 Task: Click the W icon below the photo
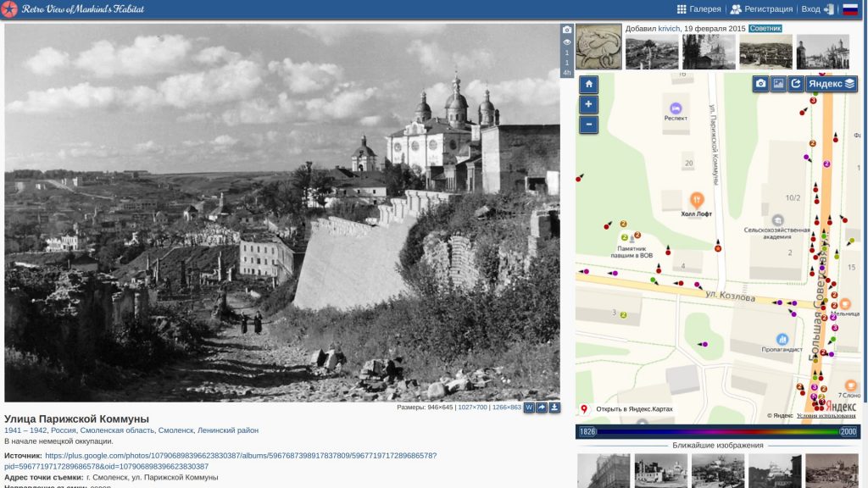coord(529,408)
